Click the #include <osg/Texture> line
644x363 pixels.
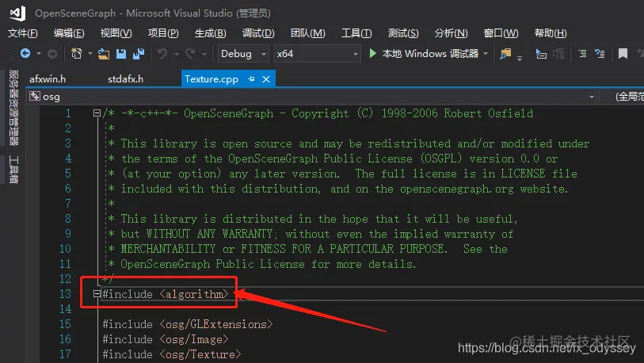[x=172, y=354]
